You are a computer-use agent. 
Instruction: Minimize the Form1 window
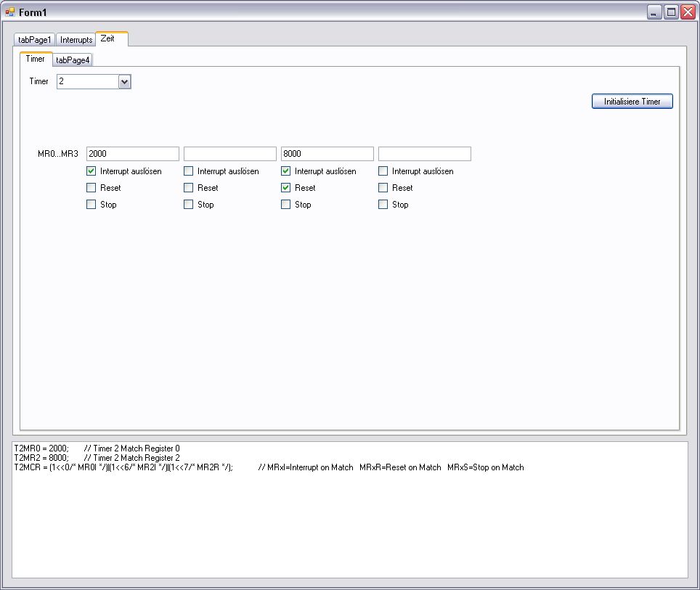pyautogui.click(x=654, y=12)
